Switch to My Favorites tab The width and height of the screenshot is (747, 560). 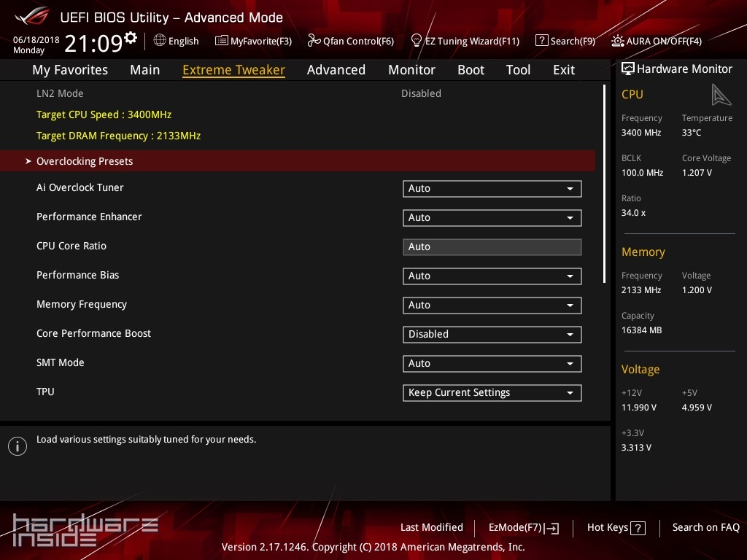click(x=70, y=70)
